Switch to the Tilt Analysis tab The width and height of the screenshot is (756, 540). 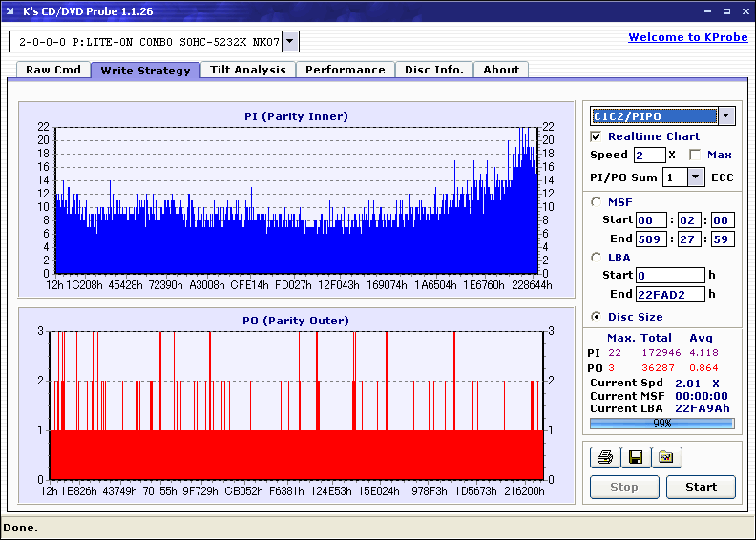(247, 70)
